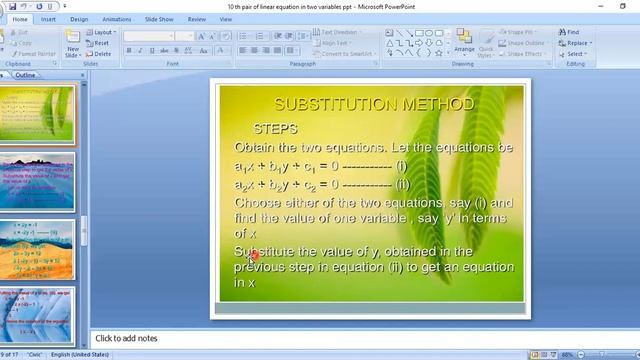Select the Oval shape in the gallery
Image resolution: width=640 pixels, height=360 pixels.
(x=429, y=33)
